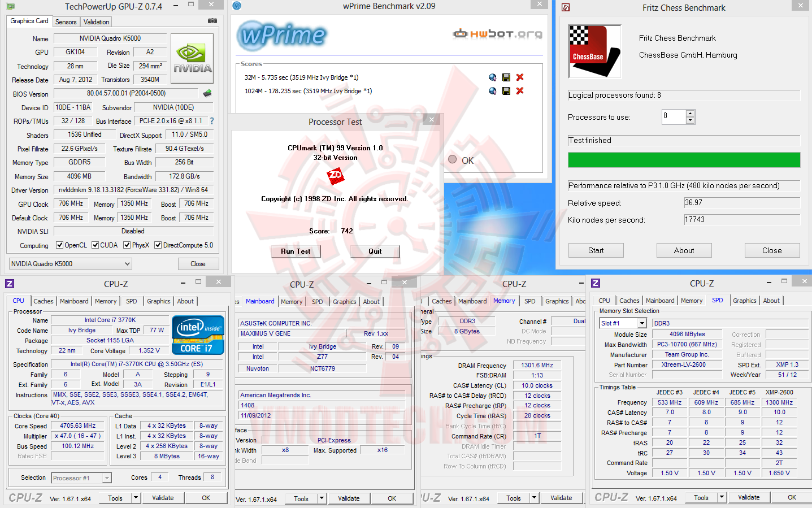Click the BIOS save chip icon in GPU-Z

tap(207, 93)
